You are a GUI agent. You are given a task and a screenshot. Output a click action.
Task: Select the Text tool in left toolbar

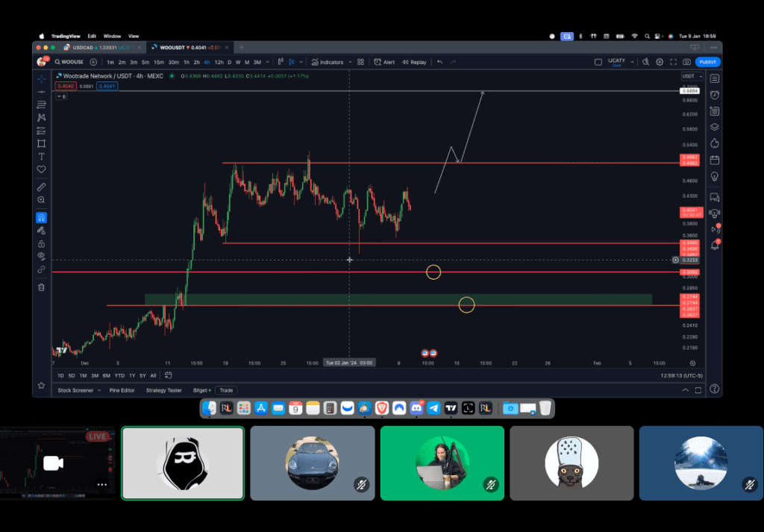41,157
